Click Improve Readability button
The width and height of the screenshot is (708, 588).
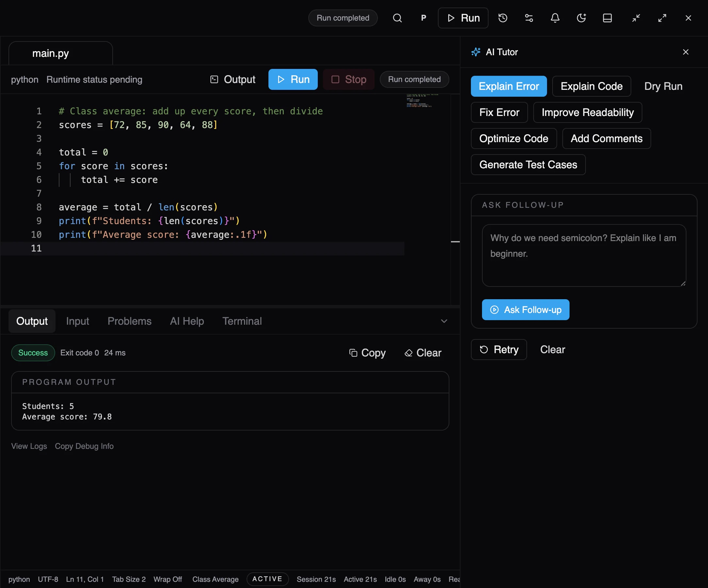click(x=587, y=112)
